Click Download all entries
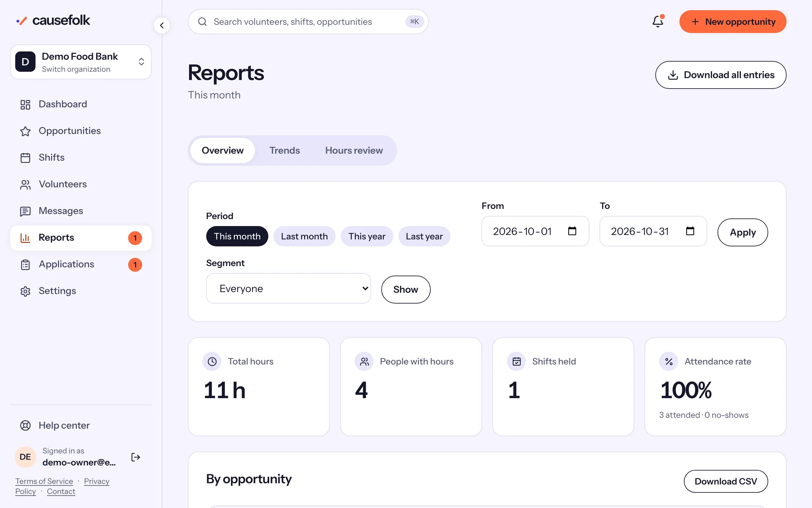Viewport: 812px width, 508px height. 721,75
